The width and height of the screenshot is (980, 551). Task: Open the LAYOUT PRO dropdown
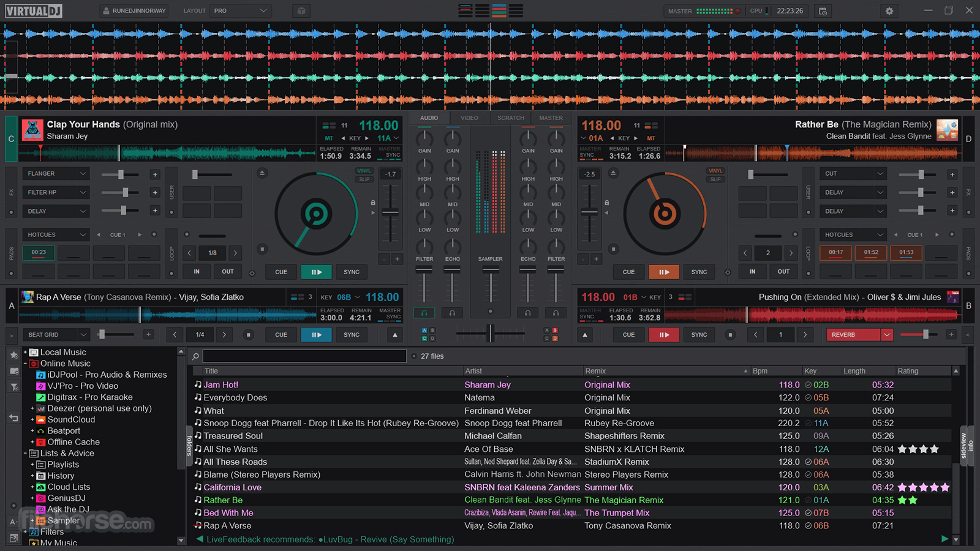tap(241, 11)
